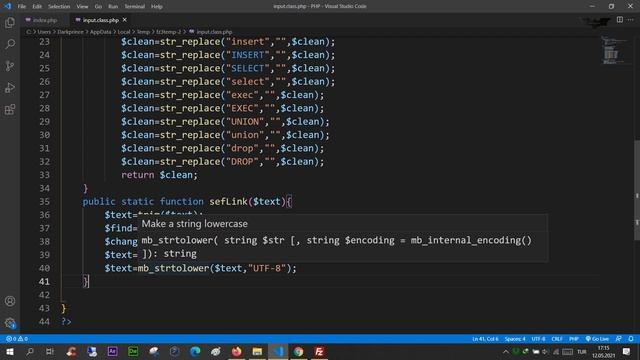Open the Accounts menu icon
Image resolution: width=640 pixels, height=360 pixels.
(10, 301)
